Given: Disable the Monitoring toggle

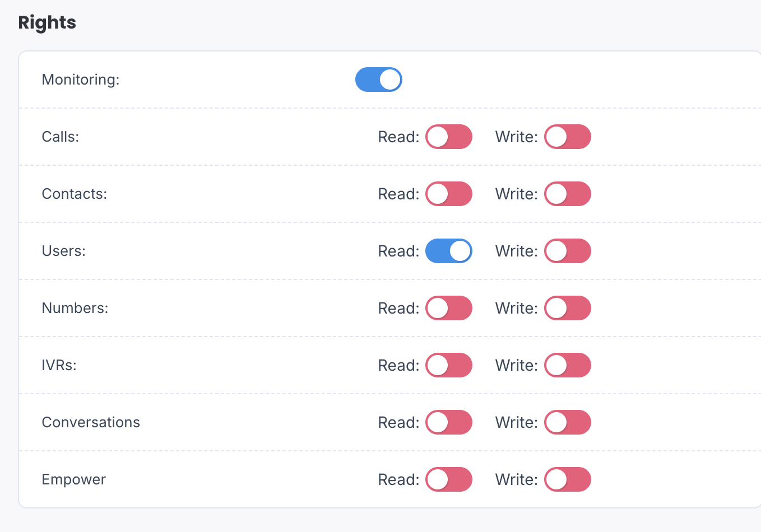Looking at the screenshot, I should [379, 80].
